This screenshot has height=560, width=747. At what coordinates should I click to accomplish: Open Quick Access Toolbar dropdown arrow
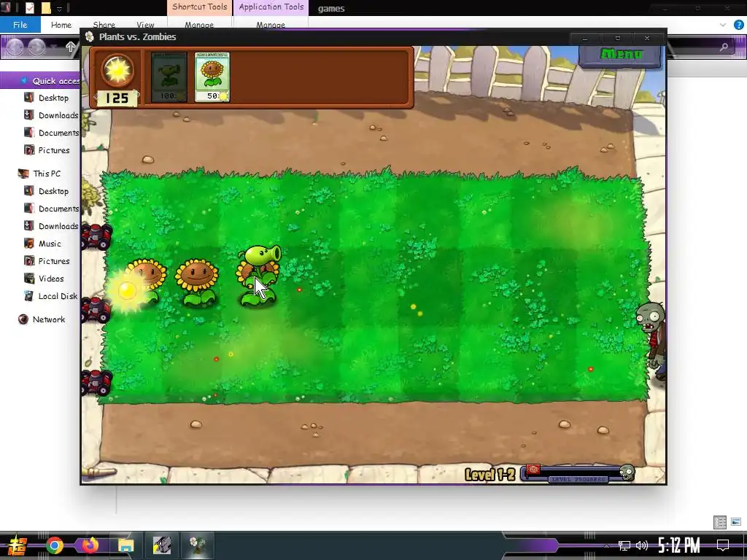(x=59, y=8)
